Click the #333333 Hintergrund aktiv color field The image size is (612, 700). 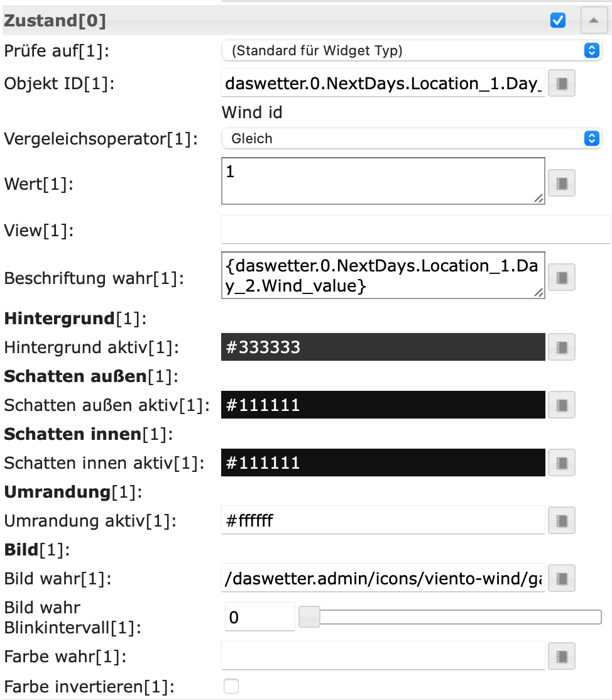(383, 347)
